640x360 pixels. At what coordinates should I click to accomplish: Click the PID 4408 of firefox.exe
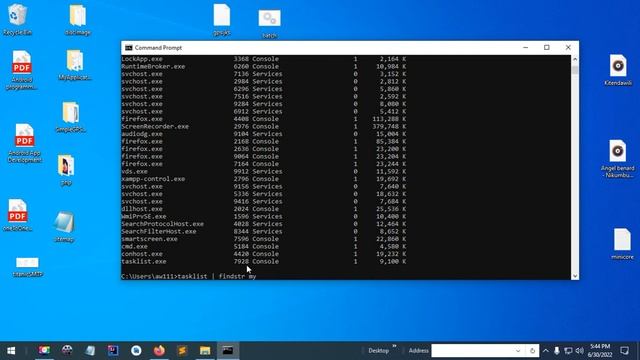241,119
